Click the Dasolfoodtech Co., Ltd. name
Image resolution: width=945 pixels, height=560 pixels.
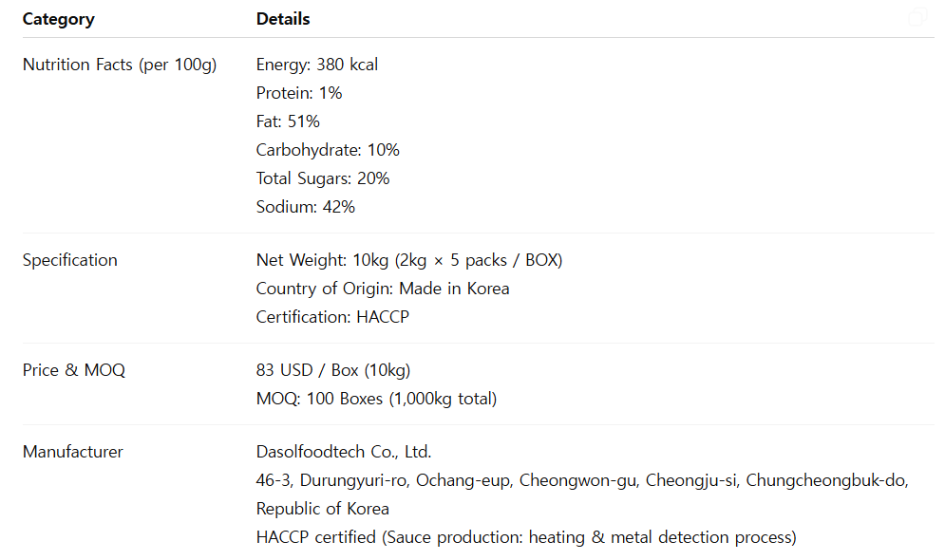point(344,452)
